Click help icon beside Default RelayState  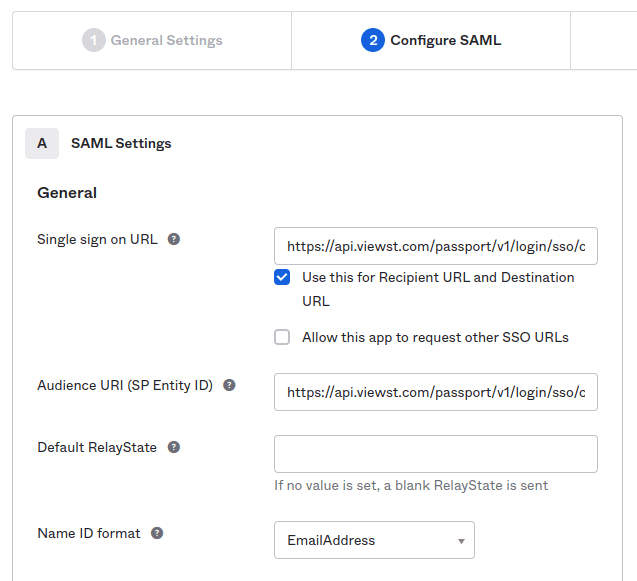tap(174, 447)
